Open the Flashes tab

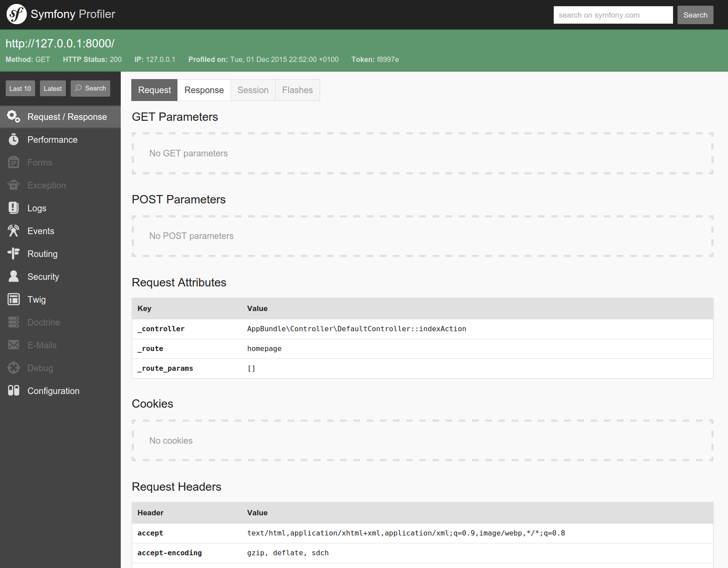tap(297, 90)
